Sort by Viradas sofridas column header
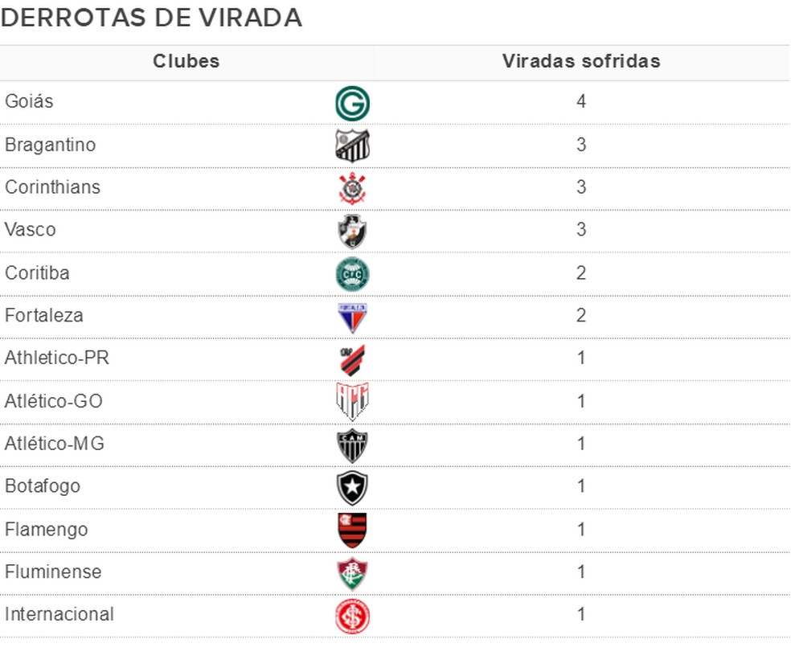The image size is (791, 672). (x=581, y=62)
